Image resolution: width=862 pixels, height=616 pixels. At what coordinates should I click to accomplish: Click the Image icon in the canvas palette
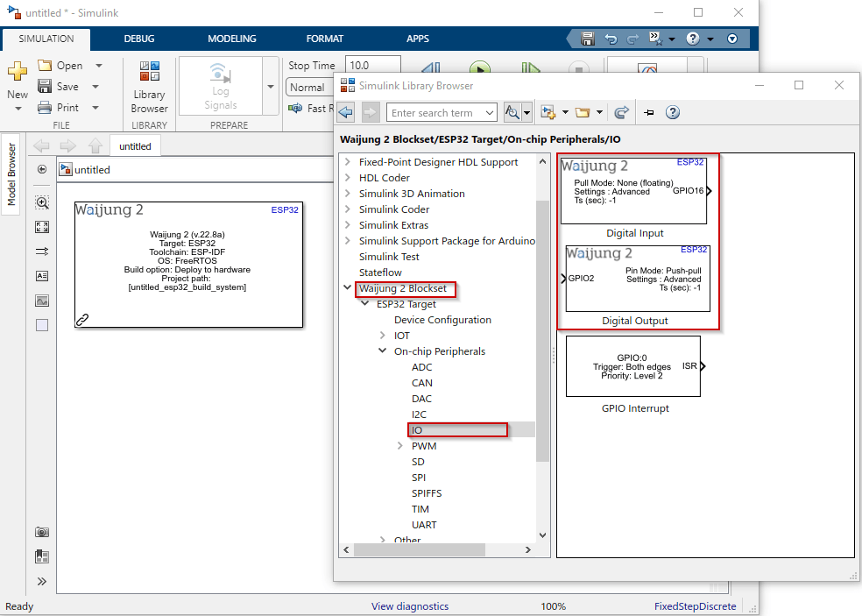(42, 301)
